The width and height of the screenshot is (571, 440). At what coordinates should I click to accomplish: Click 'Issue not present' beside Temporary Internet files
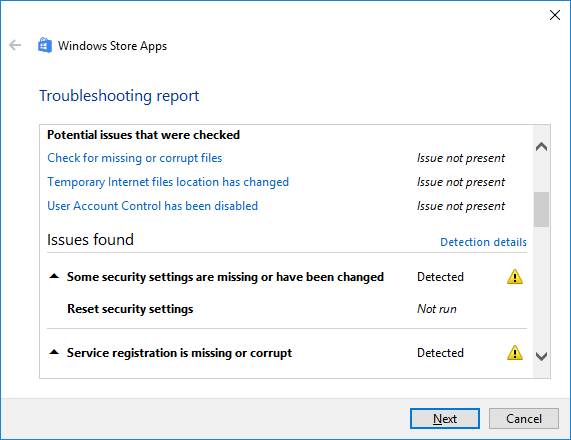point(461,182)
